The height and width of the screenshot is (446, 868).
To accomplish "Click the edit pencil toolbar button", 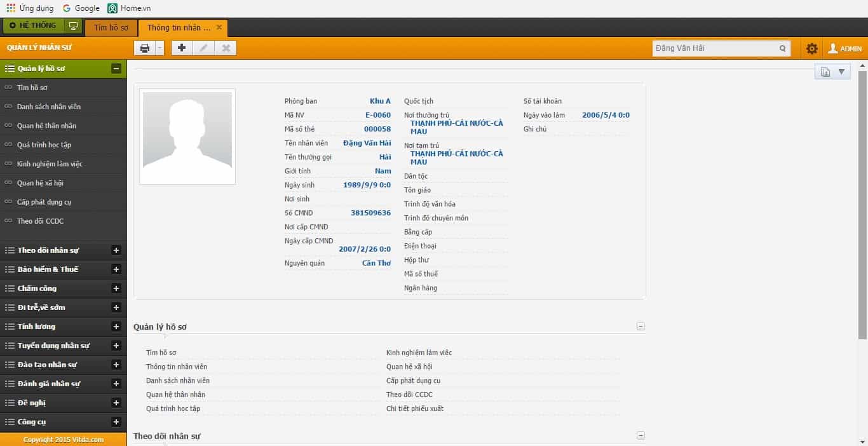I will [203, 48].
